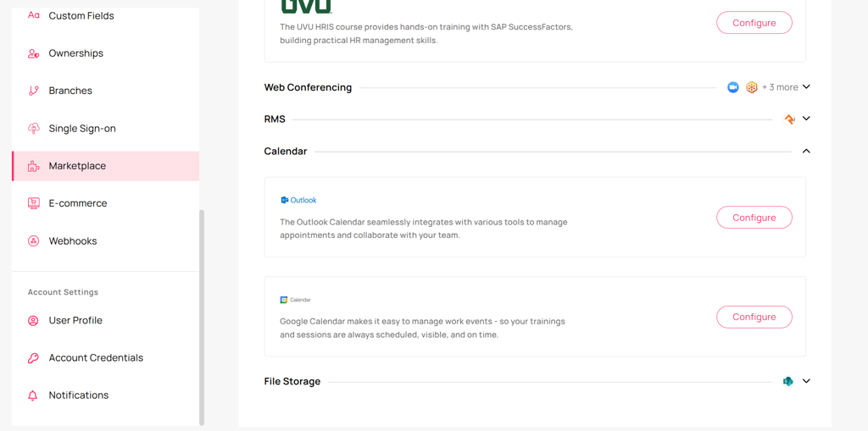Click the Webhooks circular icon

click(x=34, y=240)
